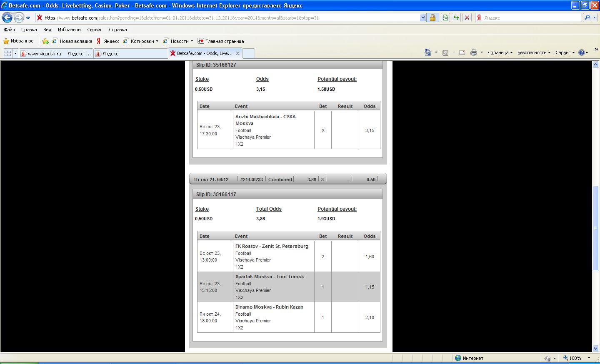
Task: Open the Правка menu
Action: tap(29, 30)
